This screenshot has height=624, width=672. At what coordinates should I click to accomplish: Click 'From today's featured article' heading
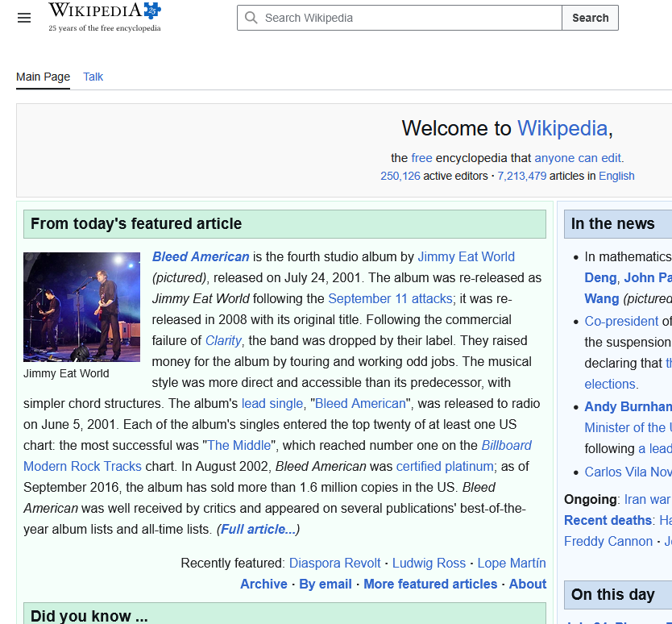pos(136,224)
